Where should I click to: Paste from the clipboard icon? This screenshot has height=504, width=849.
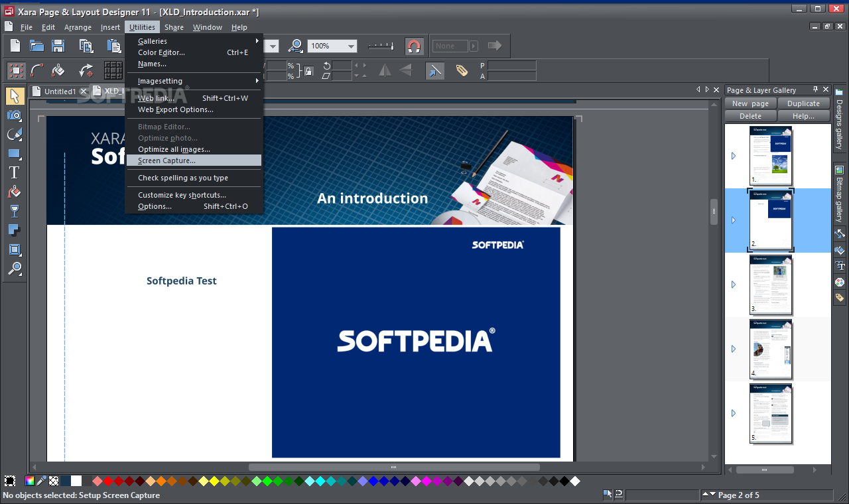tap(113, 46)
